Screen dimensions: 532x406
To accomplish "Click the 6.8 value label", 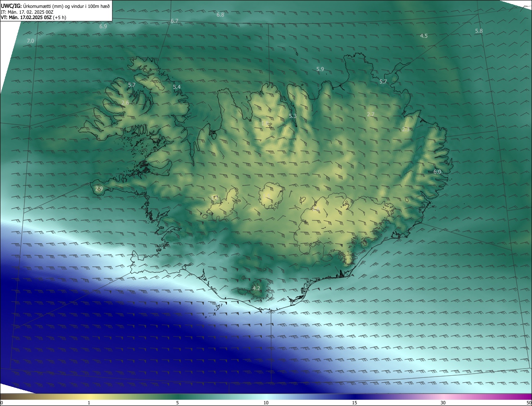I will point(220,15).
